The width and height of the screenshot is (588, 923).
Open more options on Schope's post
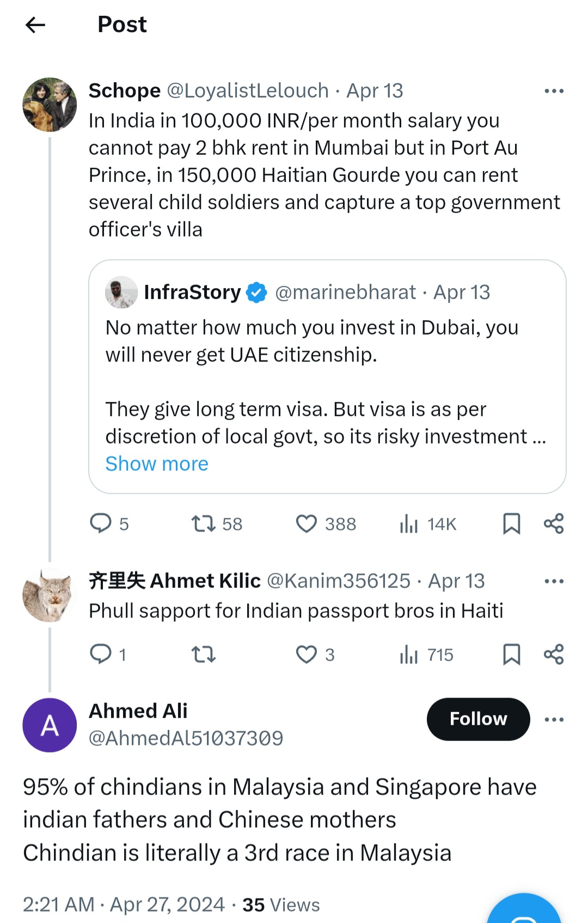pos(554,91)
